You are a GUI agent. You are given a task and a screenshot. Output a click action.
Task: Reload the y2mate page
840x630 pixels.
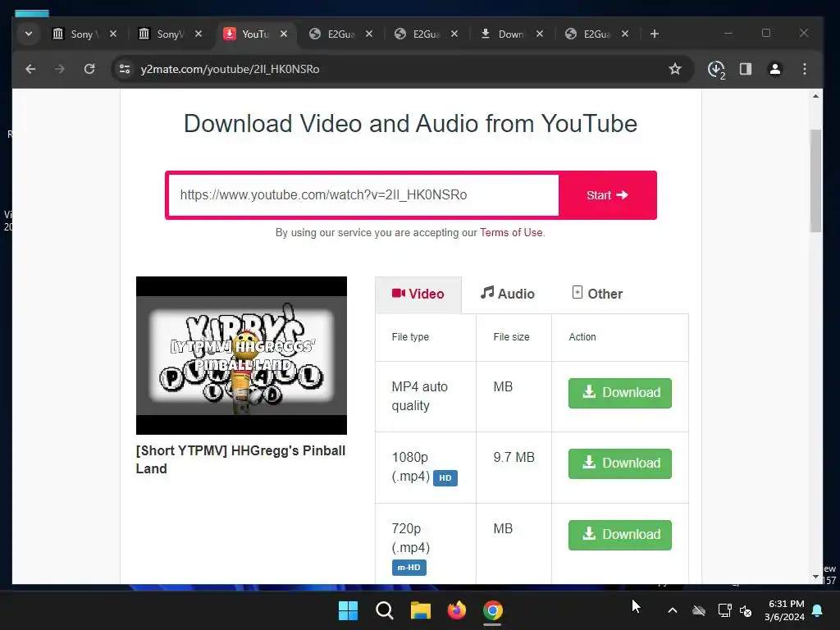coord(89,69)
